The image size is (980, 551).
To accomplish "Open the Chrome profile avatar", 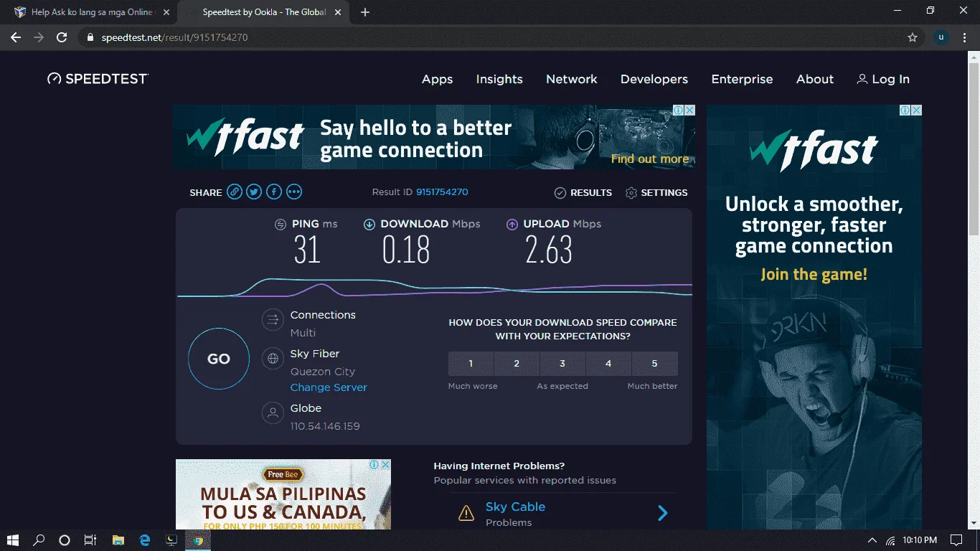I will tap(941, 37).
